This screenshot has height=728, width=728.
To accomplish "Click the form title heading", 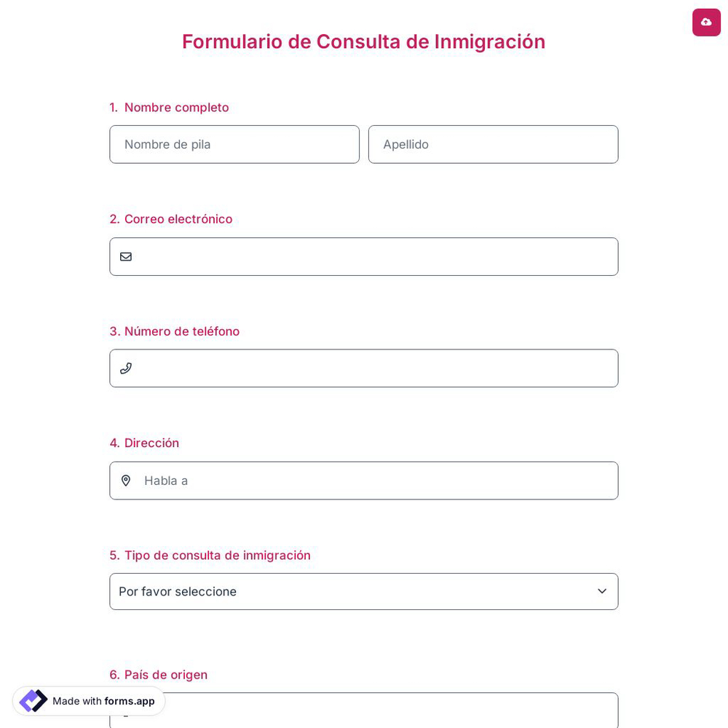I will tap(364, 41).
